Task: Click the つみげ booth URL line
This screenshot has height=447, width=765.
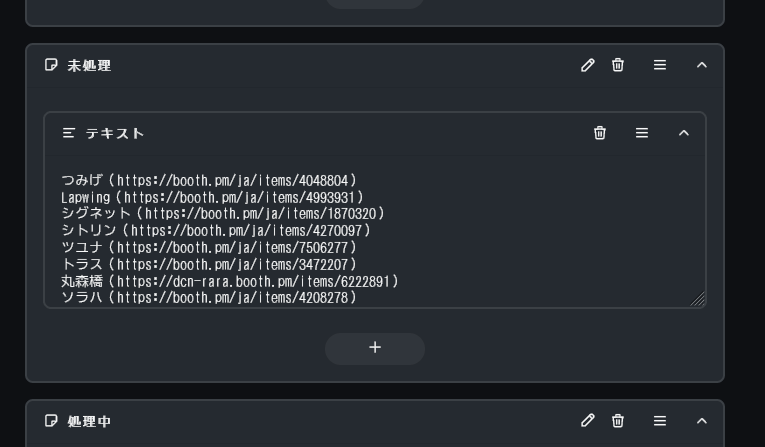Action: point(209,181)
